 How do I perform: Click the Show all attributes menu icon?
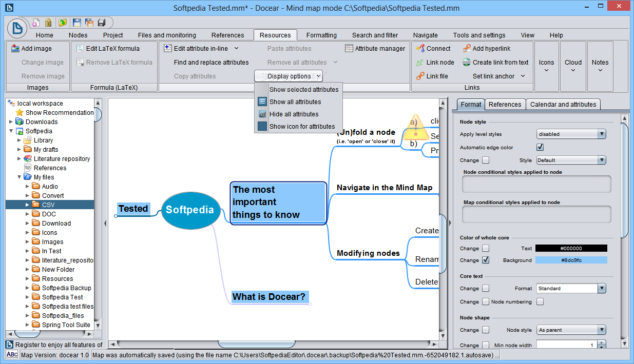click(x=262, y=102)
